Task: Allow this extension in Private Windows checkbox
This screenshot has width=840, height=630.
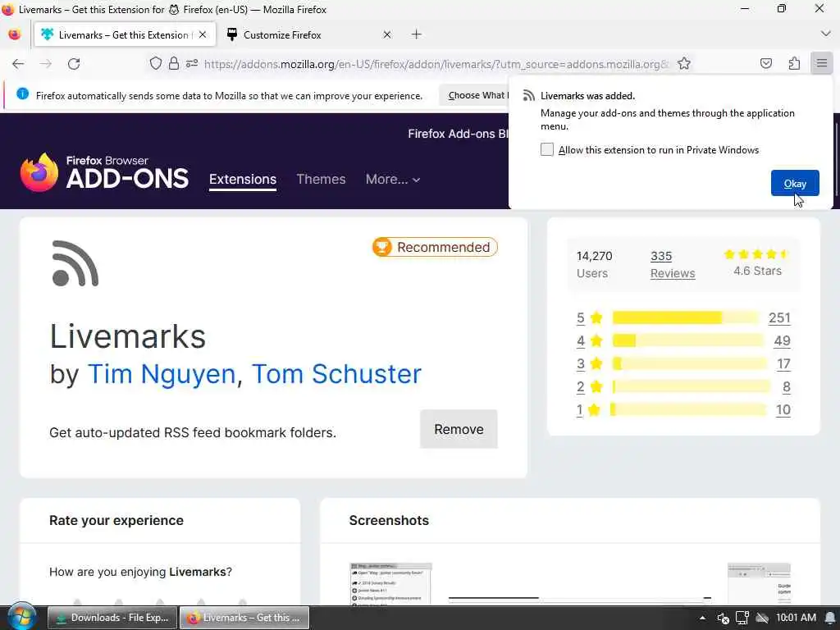Action: (x=546, y=149)
